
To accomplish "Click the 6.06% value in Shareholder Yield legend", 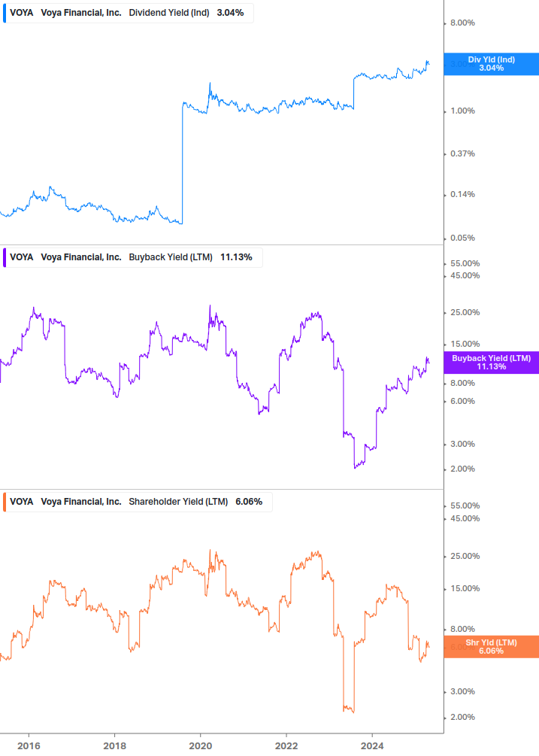I will click(x=249, y=502).
